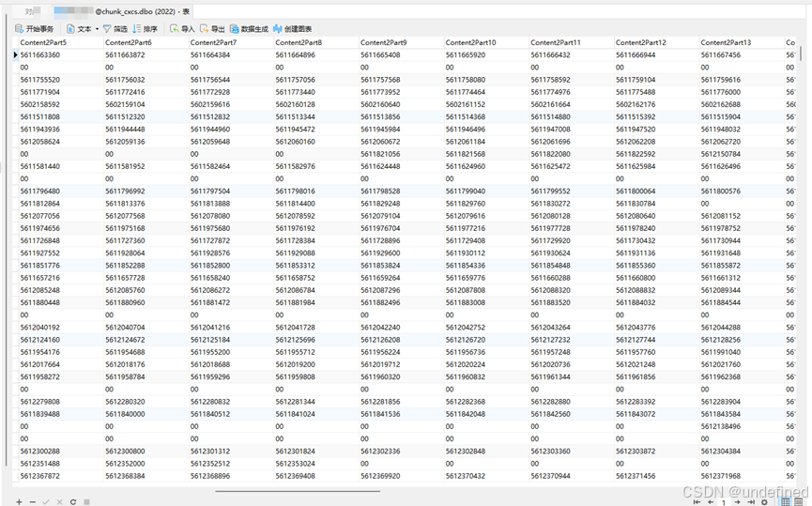Open the page limit settings gear

tap(764, 502)
